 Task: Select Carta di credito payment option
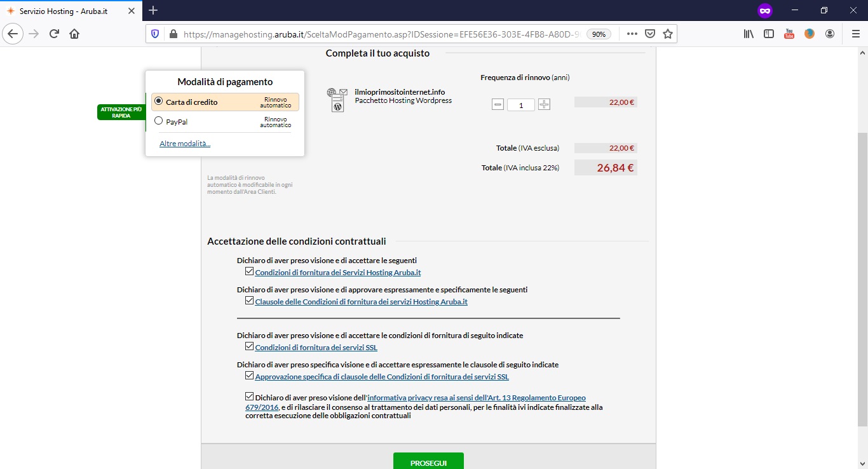[x=225, y=102]
